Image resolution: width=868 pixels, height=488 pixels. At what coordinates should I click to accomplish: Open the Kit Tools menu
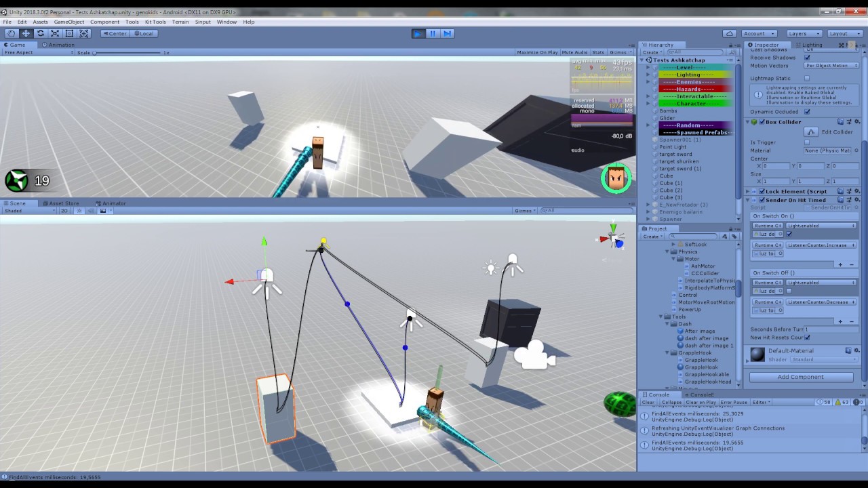pyautogui.click(x=155, y=22)
